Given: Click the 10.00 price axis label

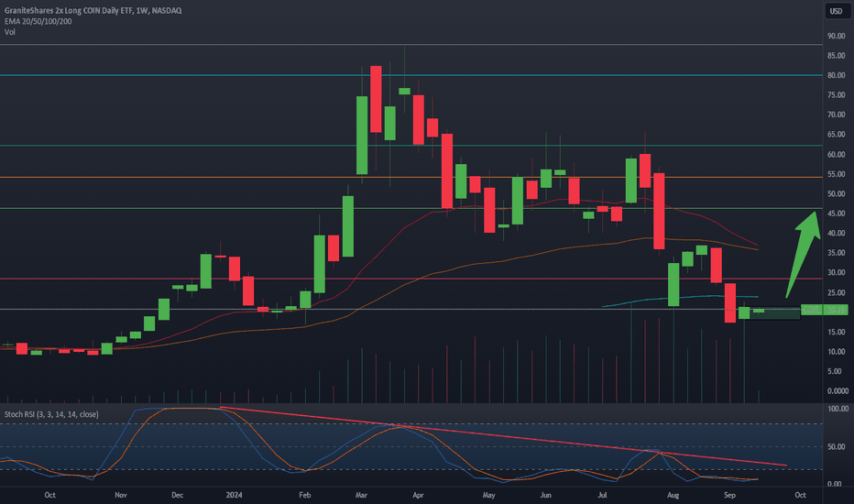Looking at the screenshot, I should point(836,352).
